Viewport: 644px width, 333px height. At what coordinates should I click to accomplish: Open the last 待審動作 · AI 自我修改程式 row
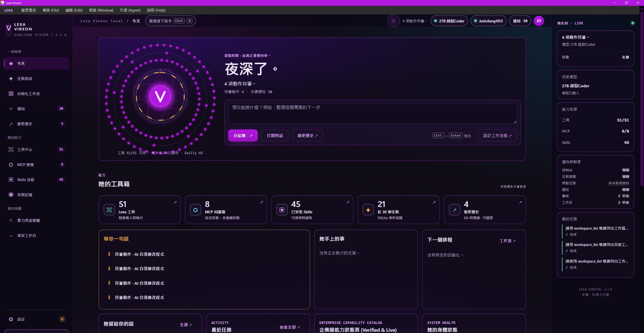204,298
